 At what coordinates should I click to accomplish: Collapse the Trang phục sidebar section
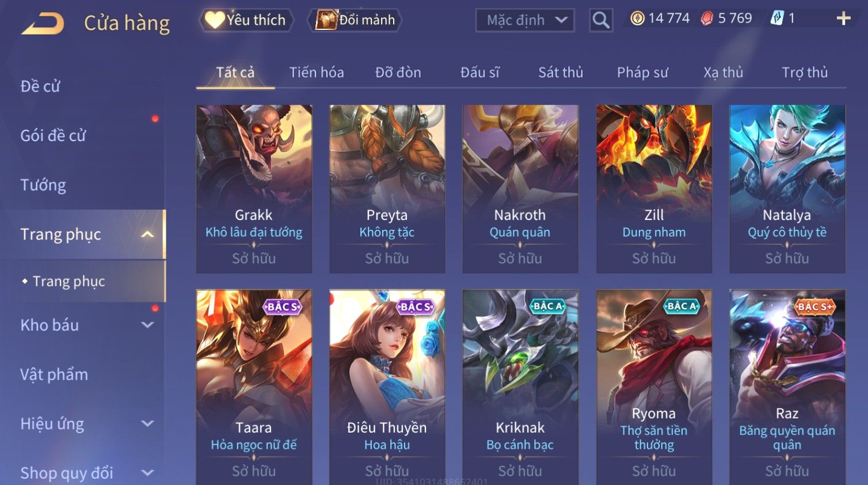click(x=147, y=234)
